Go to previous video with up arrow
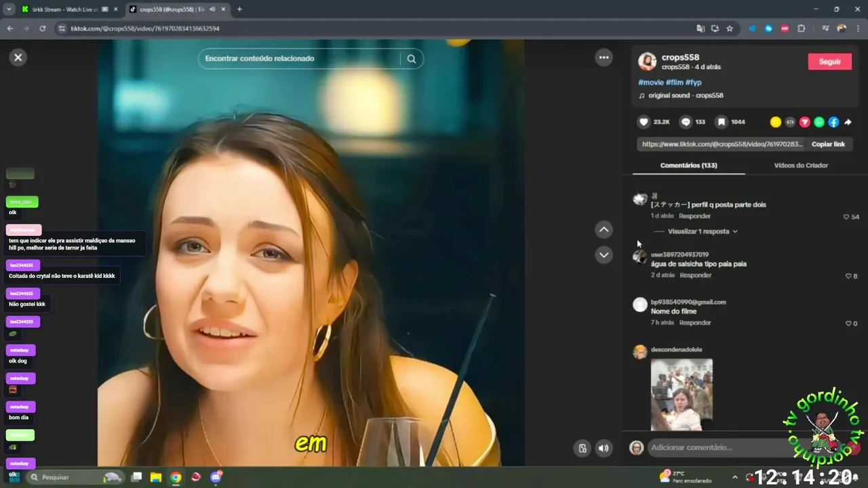868x488 pixels. click(604, 230)
